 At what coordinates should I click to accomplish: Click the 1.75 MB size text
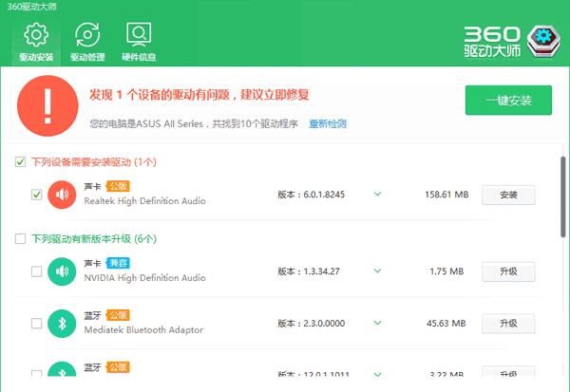coord(446,271)
